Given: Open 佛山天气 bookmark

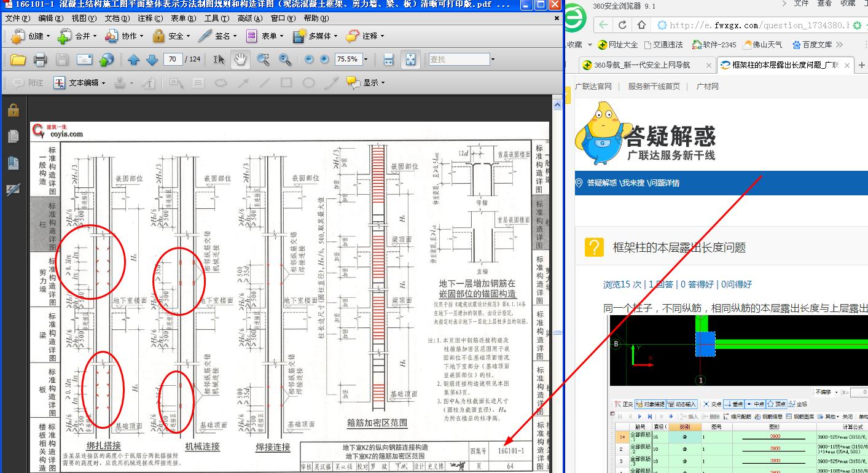Looking at the screenshot, I should coord(763,45).
